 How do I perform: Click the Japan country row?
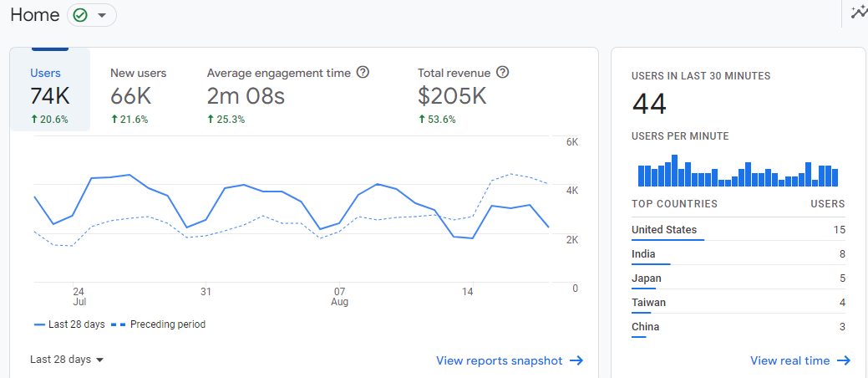tap(739, 280)
